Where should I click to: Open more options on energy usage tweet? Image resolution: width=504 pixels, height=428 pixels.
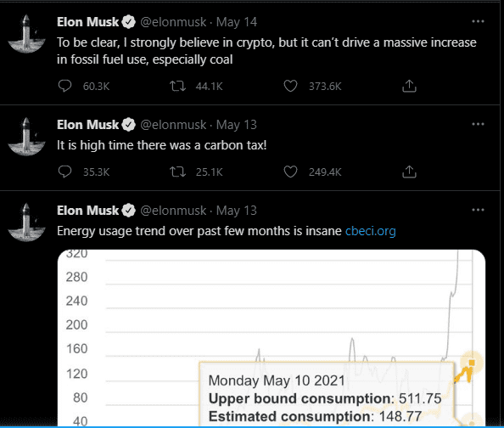point(478,210)
